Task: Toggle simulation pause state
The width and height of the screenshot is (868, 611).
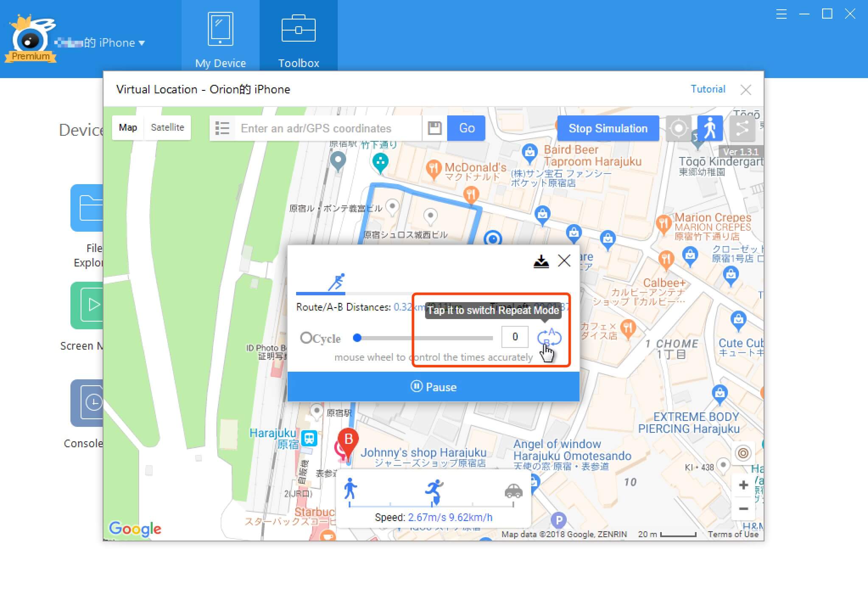Action: (x=434, y=387)
